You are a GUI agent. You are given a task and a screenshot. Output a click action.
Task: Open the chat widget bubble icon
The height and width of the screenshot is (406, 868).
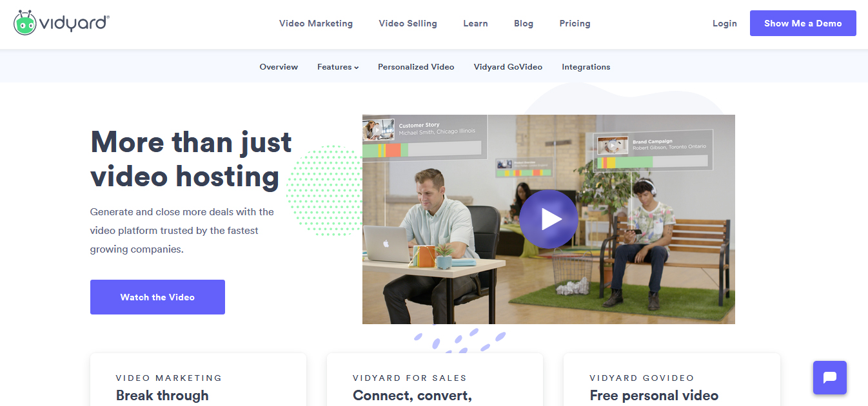tap(830, 378)
